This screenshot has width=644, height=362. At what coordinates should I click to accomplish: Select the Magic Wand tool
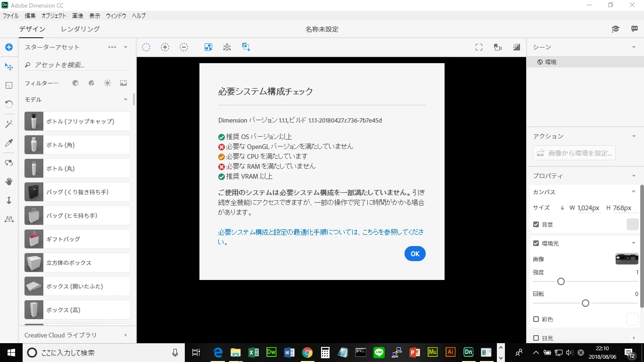pos(9,124)
